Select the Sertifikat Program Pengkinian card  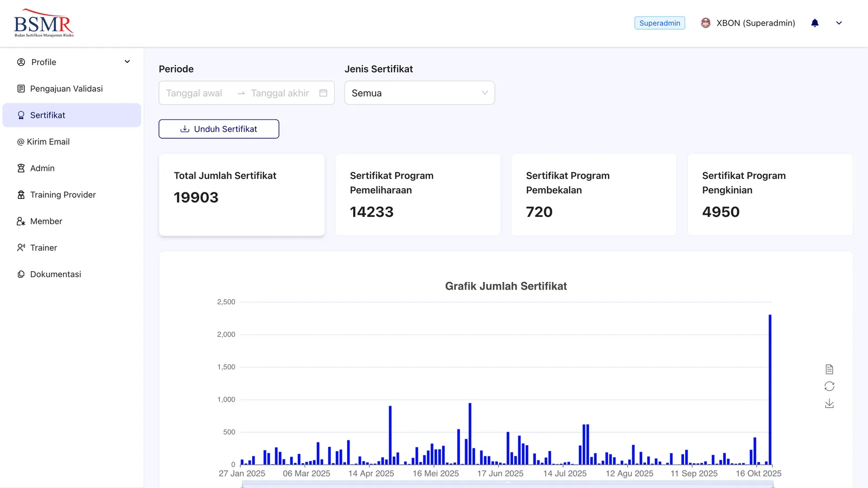[x=770, y=195]
